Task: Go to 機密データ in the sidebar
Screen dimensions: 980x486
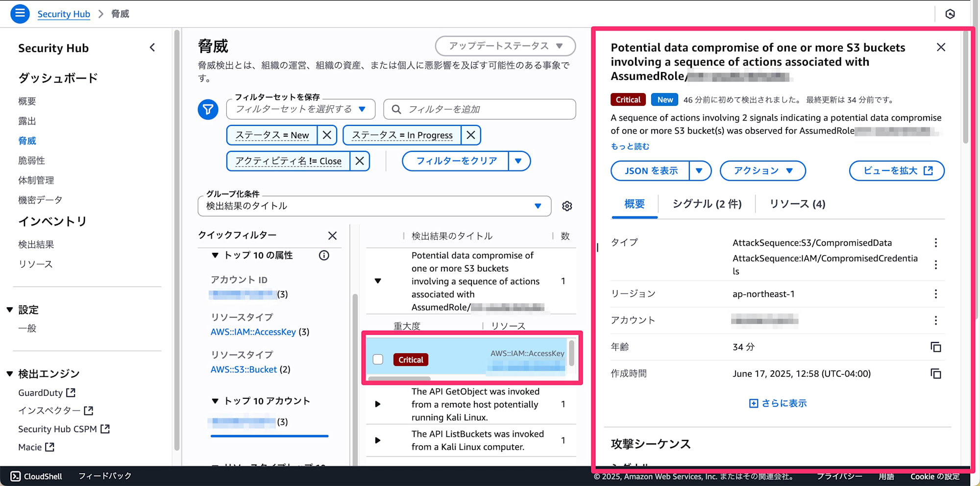Action: click(x=40, y=200)
